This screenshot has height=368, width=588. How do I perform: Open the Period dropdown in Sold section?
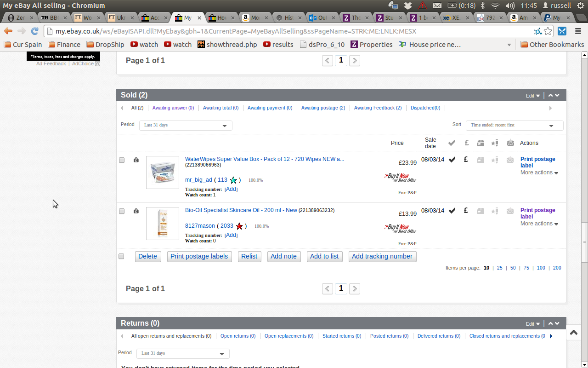tap(186, 125)
